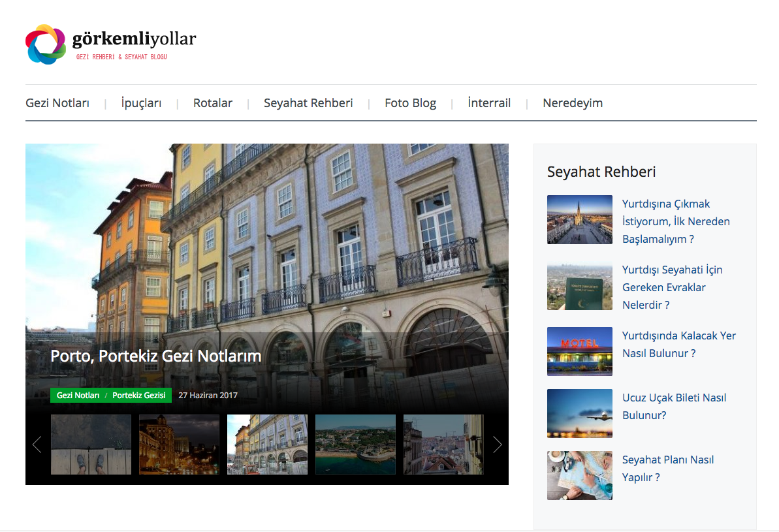
Task: Select the Rotalar navigation item
Action: pyautogui.click(x=213, y=102)
